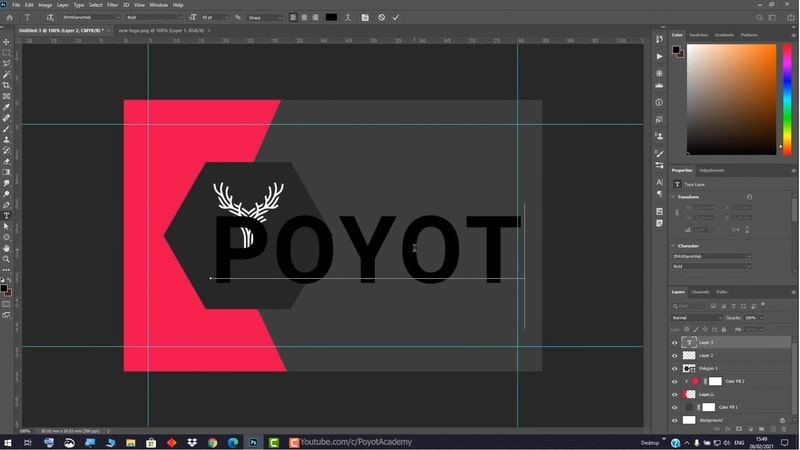Open Windows Start menu
Screen dimensions: 800x450
point(8,442)
